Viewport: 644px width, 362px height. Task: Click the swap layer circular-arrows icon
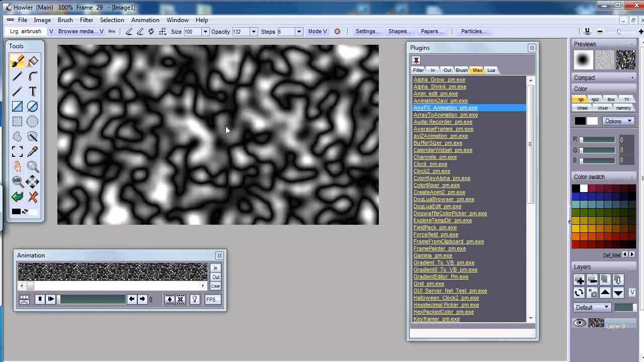(x=579, y=293)
